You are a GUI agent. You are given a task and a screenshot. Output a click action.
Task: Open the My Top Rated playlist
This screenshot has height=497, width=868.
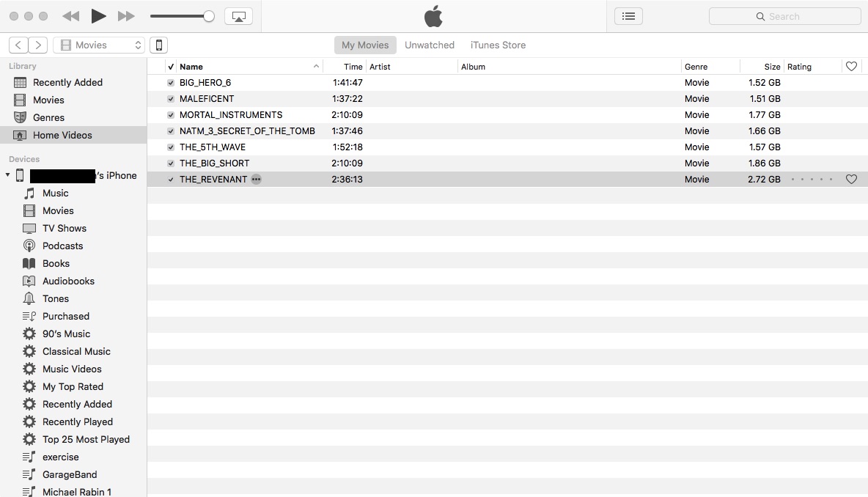point(73,387)
